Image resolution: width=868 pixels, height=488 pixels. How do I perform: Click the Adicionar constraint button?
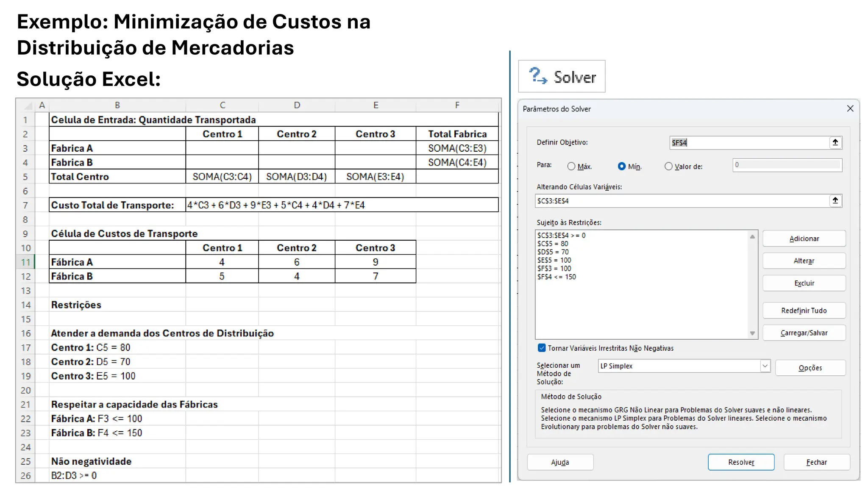pyautogui.click(x=804, y=238)
